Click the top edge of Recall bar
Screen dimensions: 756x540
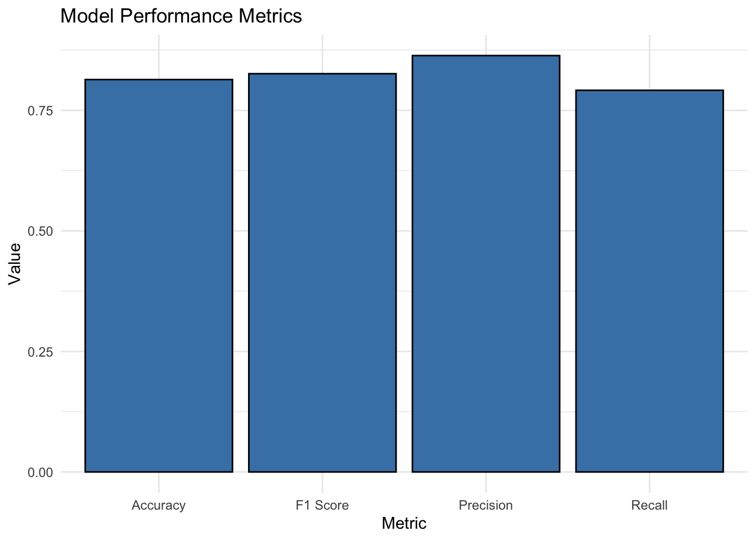click(650, 90)
